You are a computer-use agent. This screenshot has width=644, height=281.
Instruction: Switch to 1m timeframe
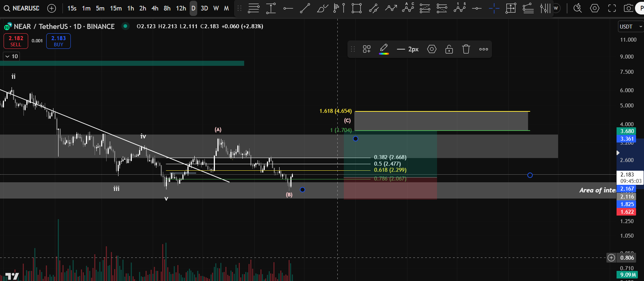click(x=86, y=8)
